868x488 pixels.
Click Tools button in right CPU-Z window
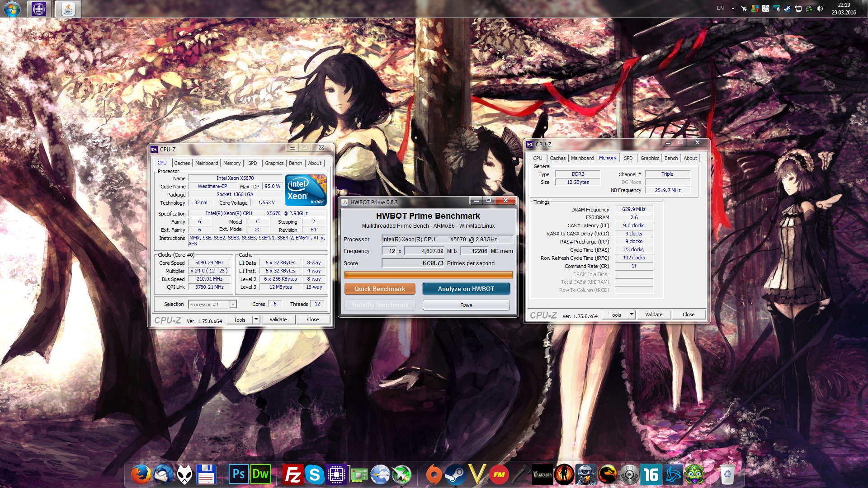(x=615, y=314)
